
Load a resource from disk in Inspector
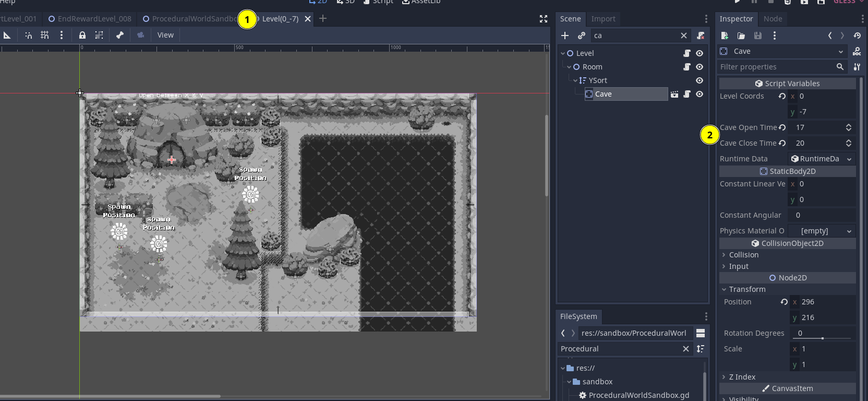pyautogui.click(x=741, y=36)
